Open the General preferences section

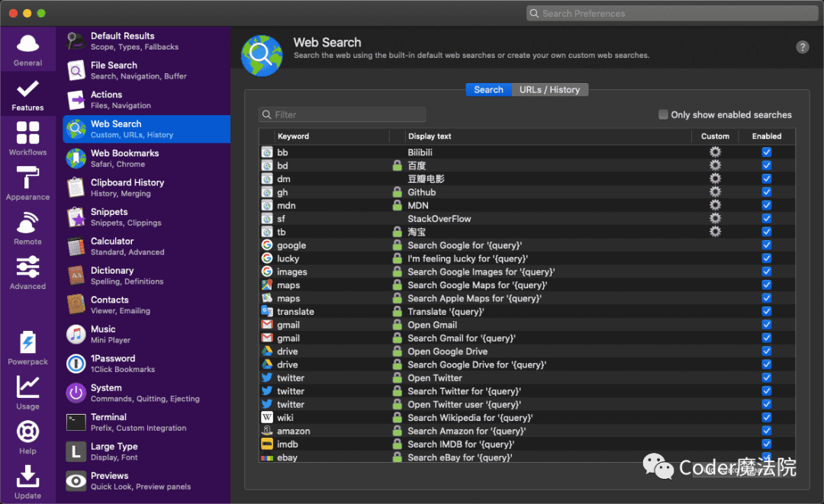tap(28, 50)
